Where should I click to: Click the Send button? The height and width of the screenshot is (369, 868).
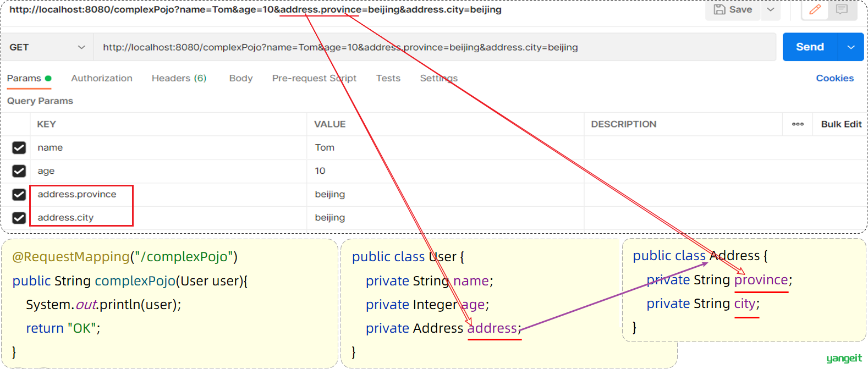(x=810, y=47)
